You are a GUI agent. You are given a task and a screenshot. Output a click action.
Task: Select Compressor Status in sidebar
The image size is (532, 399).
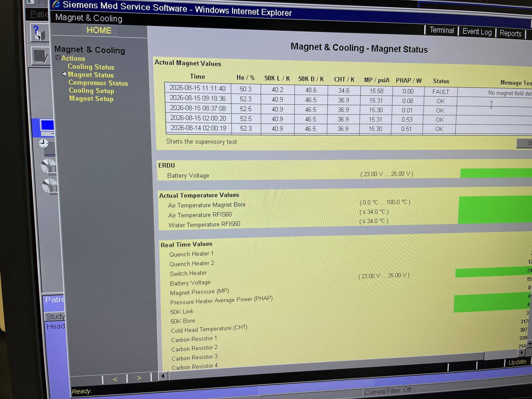[98, 83]
